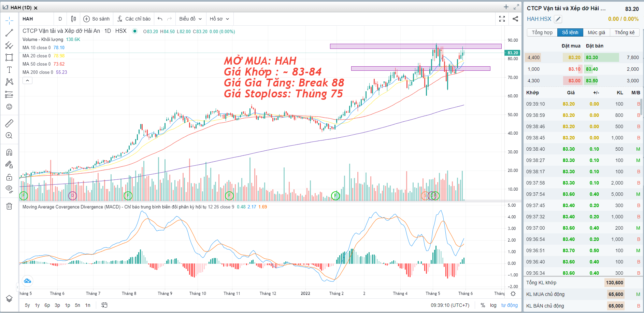Expand the Biểu đồ dropdown
The image size is (644, 313).
coord(190,19)
